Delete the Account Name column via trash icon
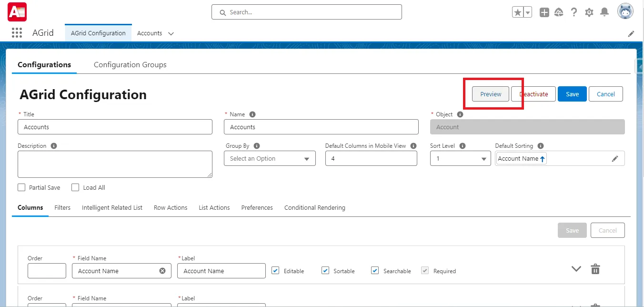 click(595, 269)
